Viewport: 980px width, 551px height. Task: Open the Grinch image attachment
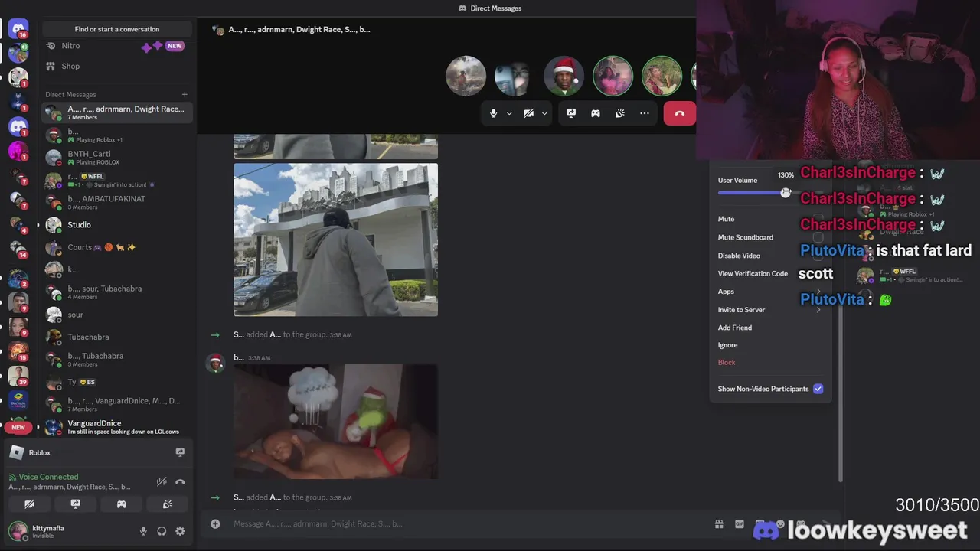335,422
